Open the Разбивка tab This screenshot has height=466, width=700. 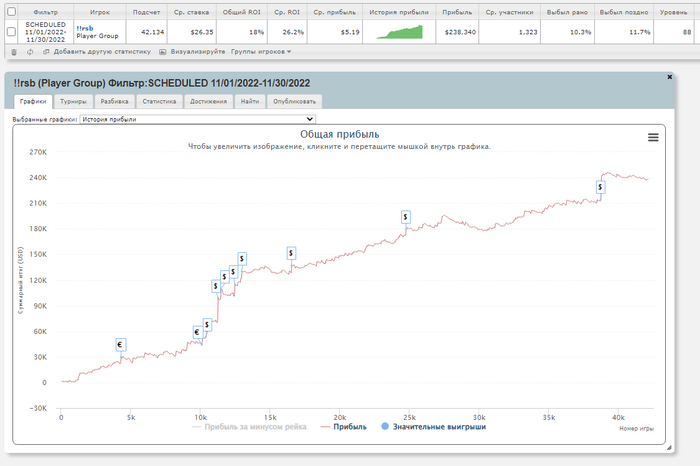[x=114, y=101]
